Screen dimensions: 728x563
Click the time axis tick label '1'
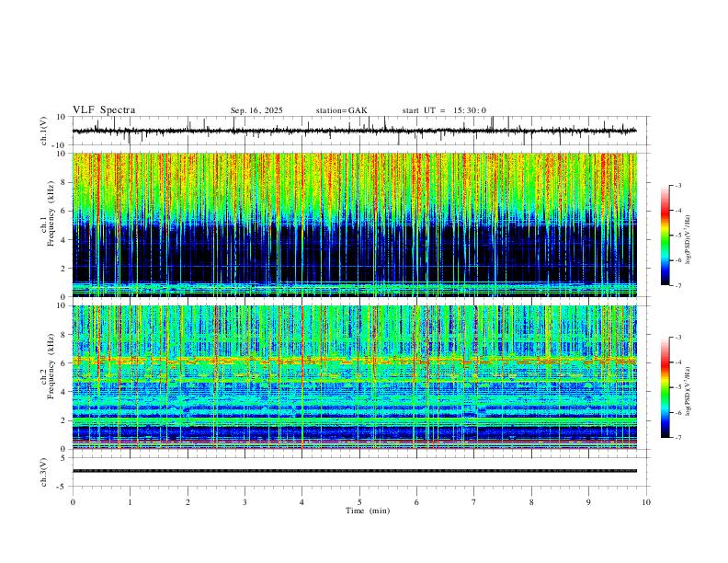pos(131,502)
